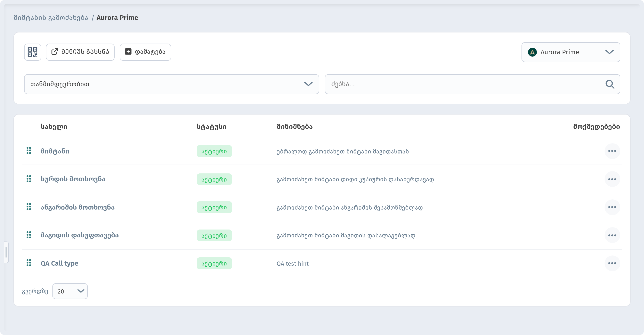Click the მენიუს გახსნა button
Image resolution: width=644 pixels, height=335 pixels.
pos(80,52)
